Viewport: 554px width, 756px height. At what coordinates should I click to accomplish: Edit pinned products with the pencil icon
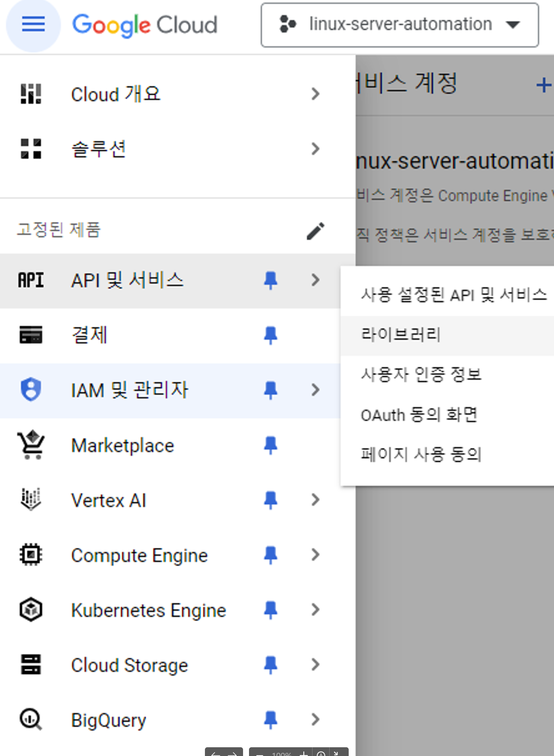click(x=315, y=231)
